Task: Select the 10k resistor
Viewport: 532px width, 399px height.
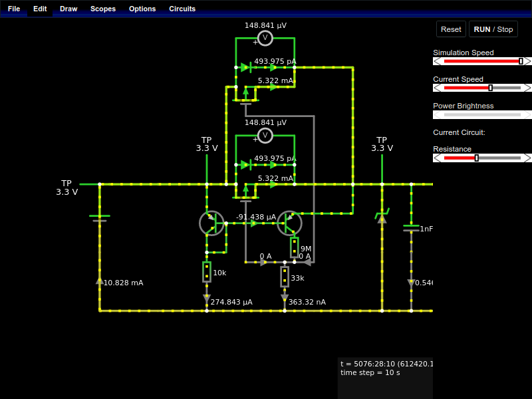Action: pos(207,272)
